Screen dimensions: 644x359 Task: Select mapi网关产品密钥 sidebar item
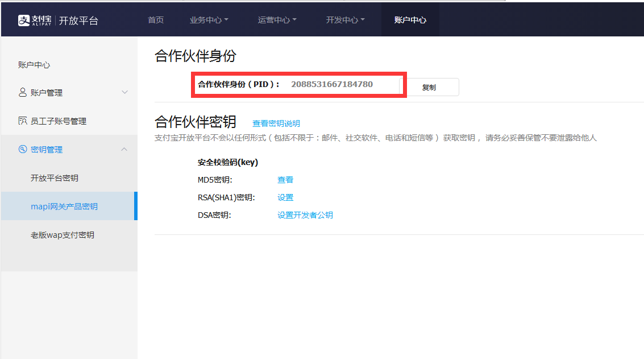pos(69,206)
